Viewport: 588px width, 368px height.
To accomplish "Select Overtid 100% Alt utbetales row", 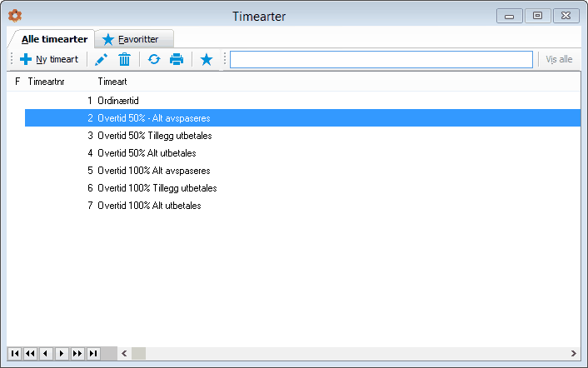I will 302,206.
